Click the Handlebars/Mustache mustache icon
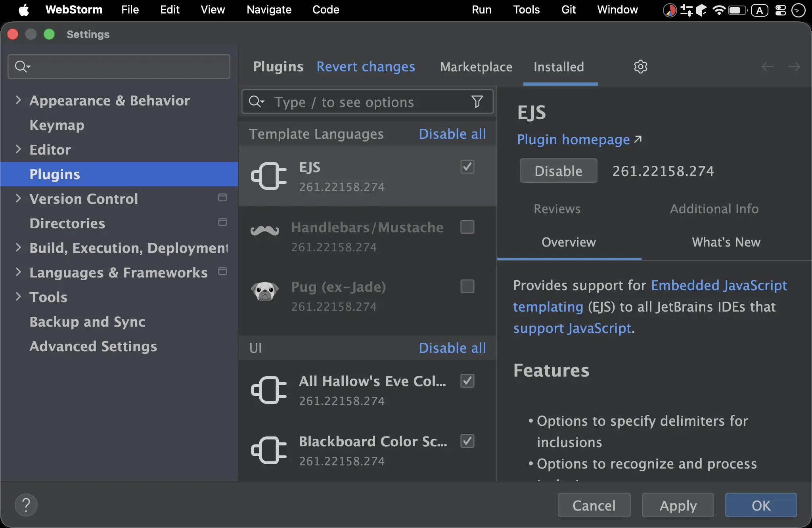The height and width of the screenshot is (528, 812). 265,230
